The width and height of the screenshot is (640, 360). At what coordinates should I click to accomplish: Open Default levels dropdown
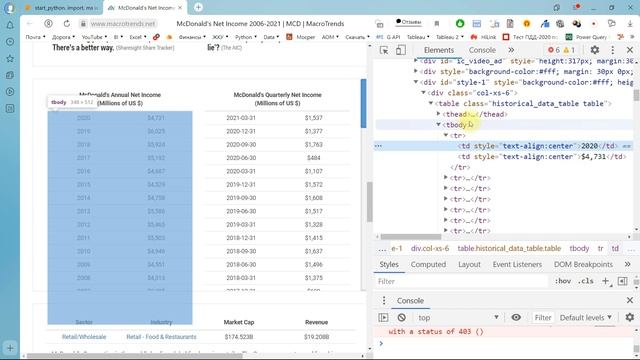pos(585,317)
